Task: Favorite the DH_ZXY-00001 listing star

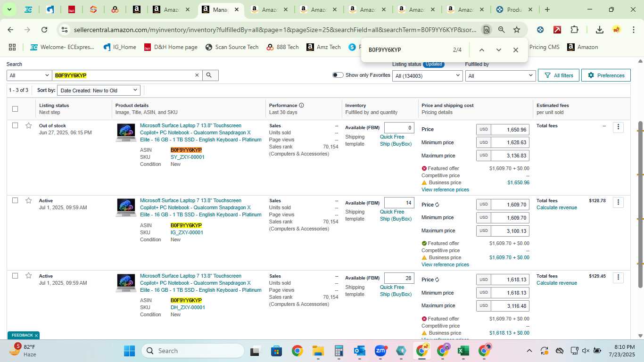Action: (x=29, y=276)
